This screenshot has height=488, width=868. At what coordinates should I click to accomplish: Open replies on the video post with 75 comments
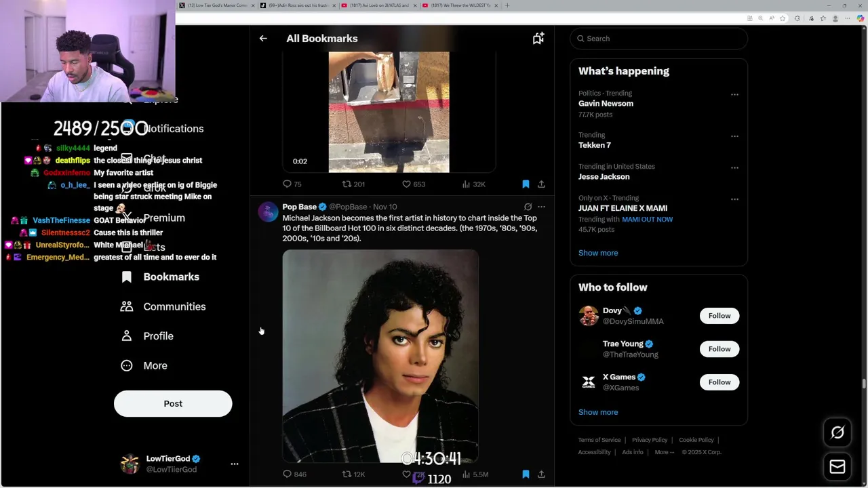(x=292, y=184)
